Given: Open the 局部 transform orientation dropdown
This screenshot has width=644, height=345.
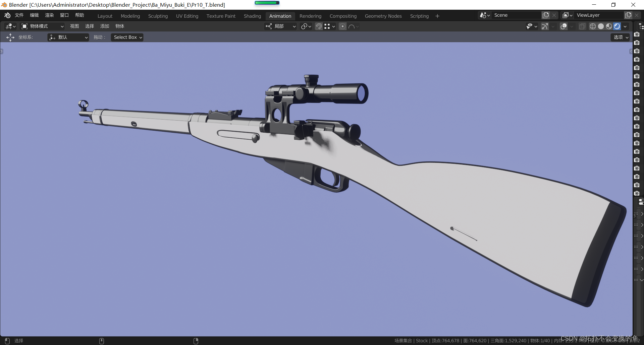Looking at the screenshot, I should (x=281, y=26).
